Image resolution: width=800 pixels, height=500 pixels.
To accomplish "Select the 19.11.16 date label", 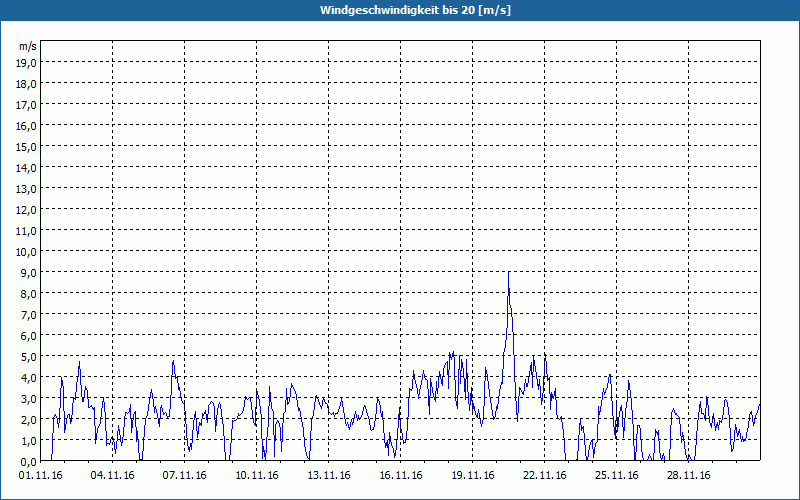I will click(x=473, y=476).
